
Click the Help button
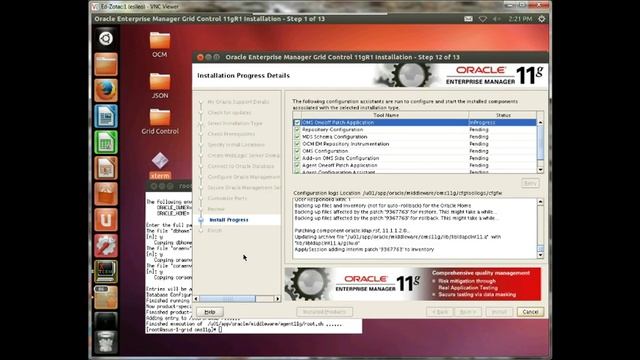[210, 312]
